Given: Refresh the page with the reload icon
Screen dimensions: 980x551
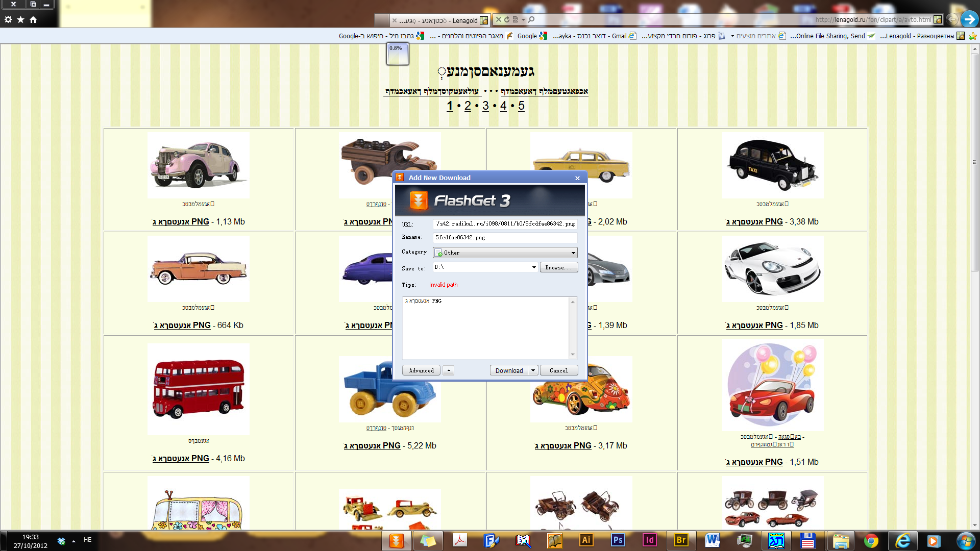Looking at the screenshot, I should 507,19.
